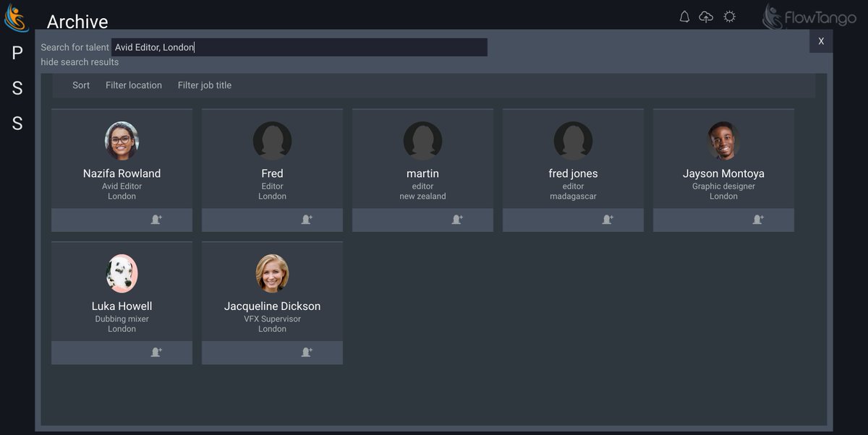Click hide search results link
Image resolution: width=868 pixels, height=435 pixels.
[80, 62]
